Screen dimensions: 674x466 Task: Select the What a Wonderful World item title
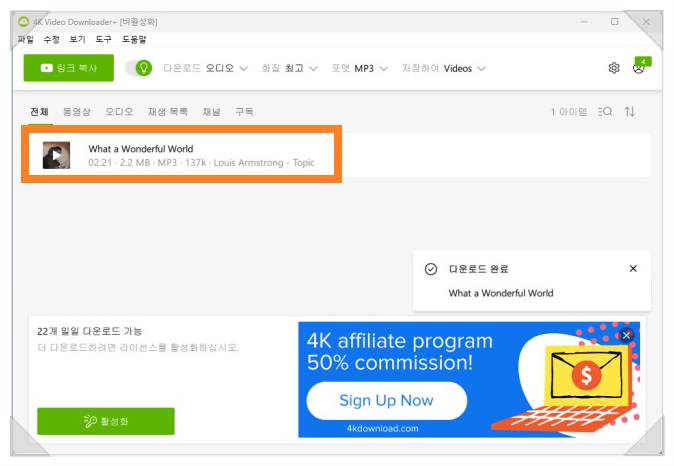(x=141, y=149)
